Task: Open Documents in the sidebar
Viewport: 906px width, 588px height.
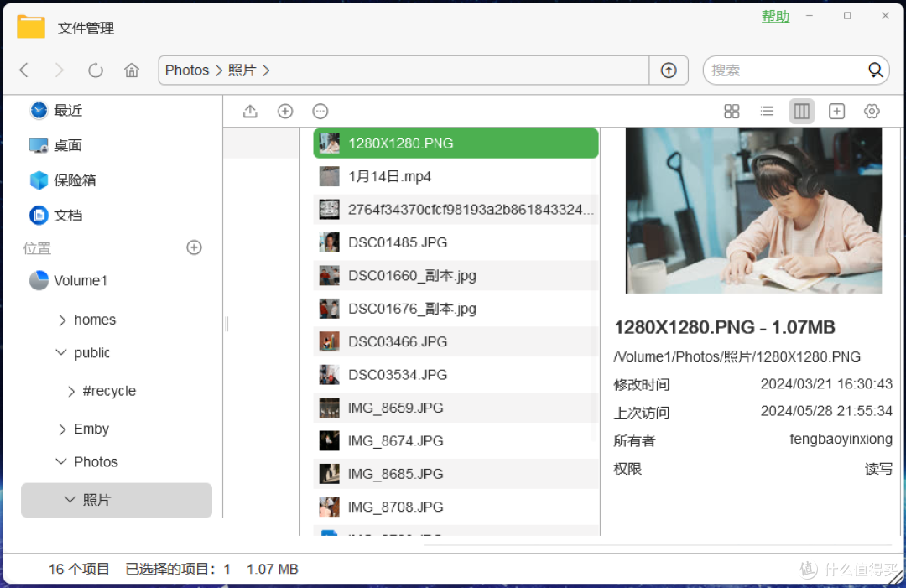Action: (x=56, y=216)
